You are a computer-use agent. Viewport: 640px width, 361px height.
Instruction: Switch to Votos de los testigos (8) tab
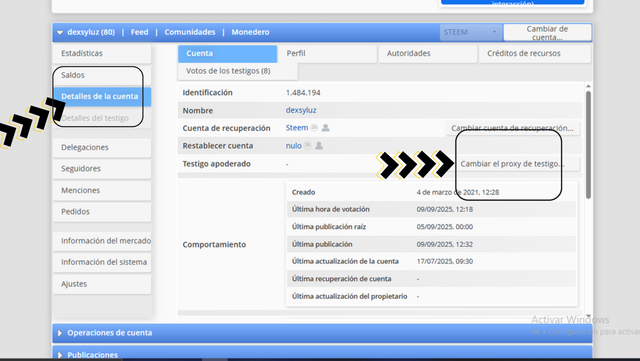(x=238, y=71)
